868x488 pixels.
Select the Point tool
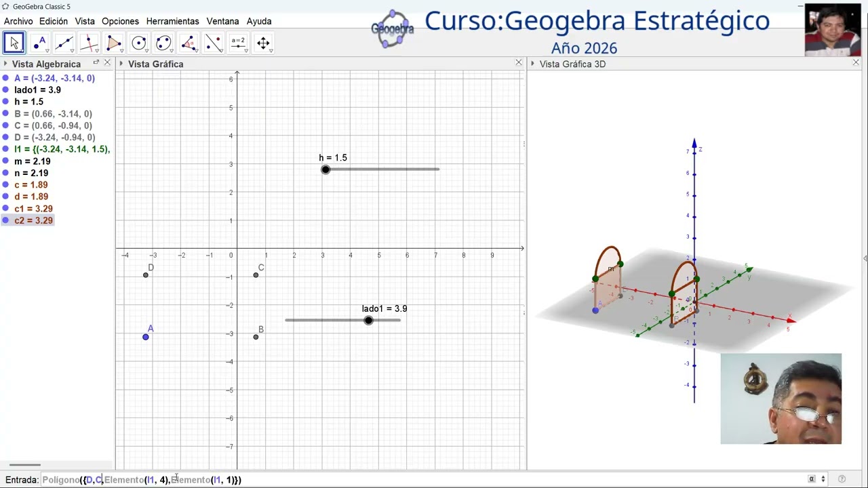(39, 43)
